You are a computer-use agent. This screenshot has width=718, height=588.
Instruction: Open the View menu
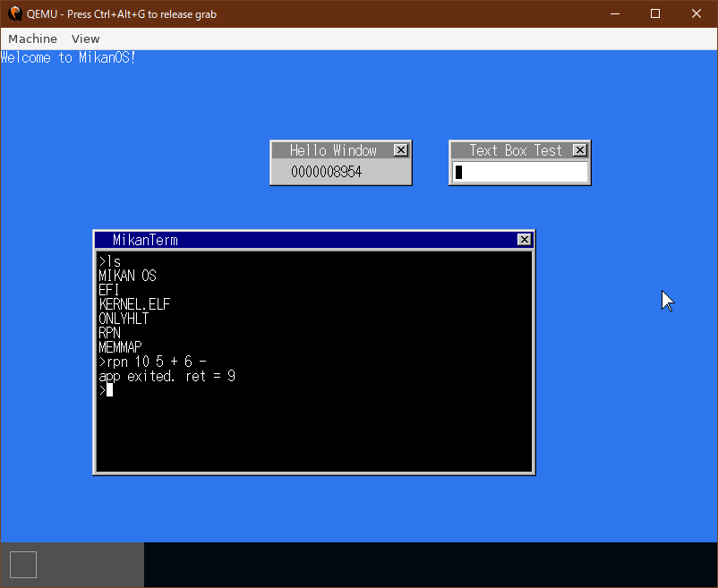coord(85,38)
